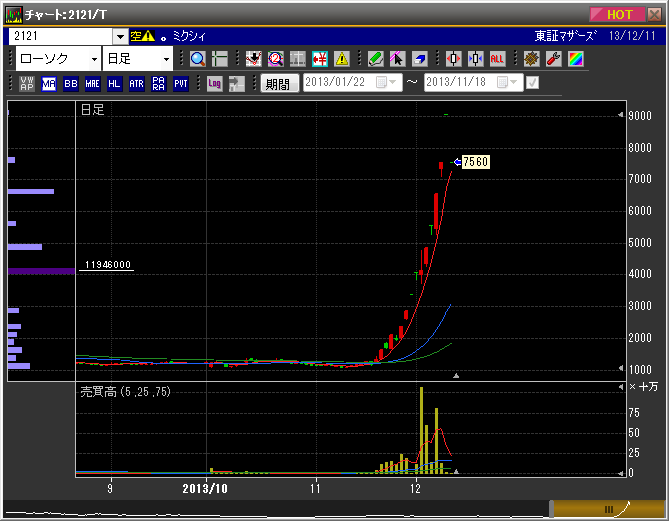Toggle the BB Bollinger Bands indicator
The image size is (669, 521).
70,84
